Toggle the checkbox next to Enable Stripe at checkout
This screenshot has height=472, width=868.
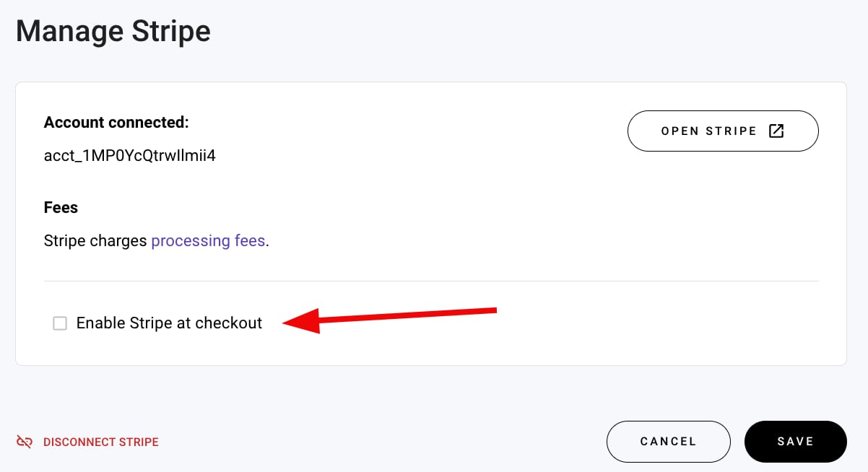click(60, 323)
